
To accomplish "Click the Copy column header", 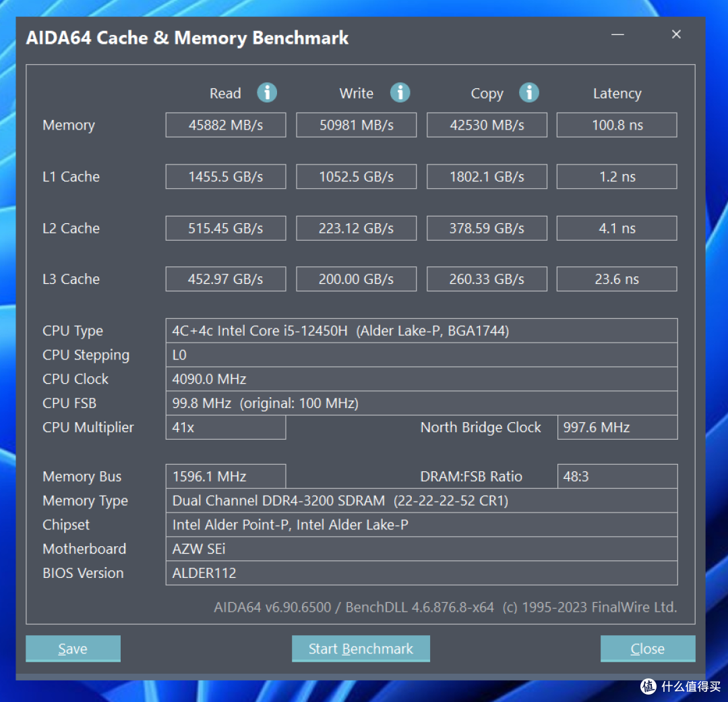I will (487, 94).
